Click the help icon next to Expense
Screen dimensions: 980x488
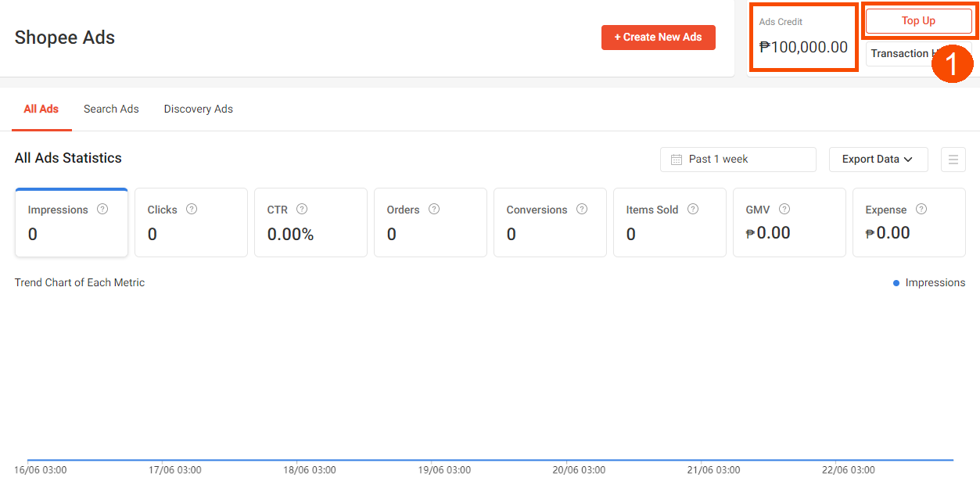click(921, 210)
